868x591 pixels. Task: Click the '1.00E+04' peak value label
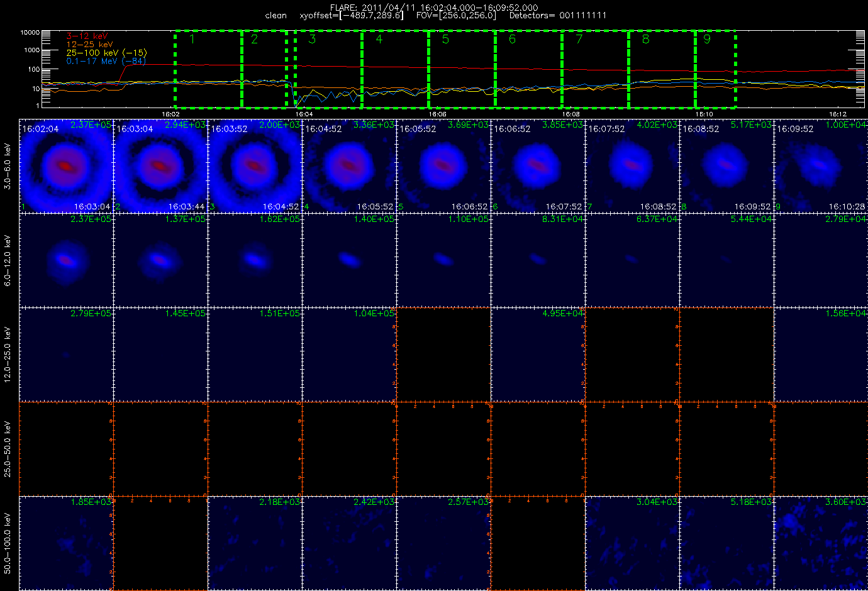(846, 124)
